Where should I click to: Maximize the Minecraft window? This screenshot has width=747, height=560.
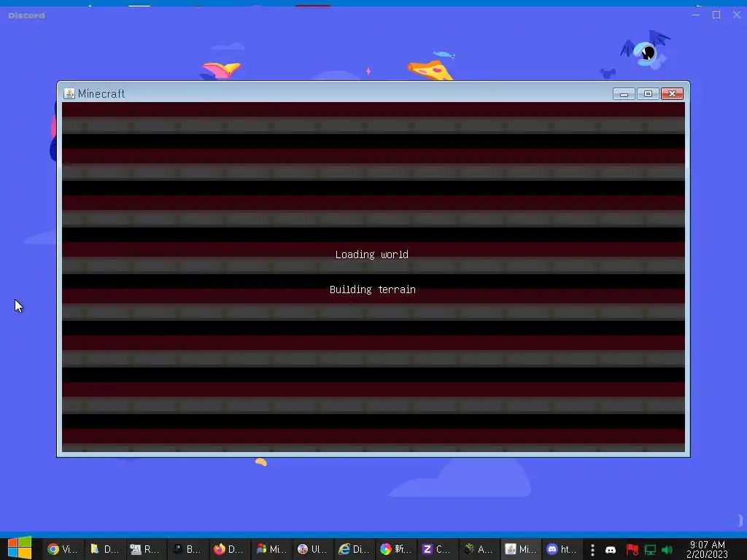click(648, 94)
